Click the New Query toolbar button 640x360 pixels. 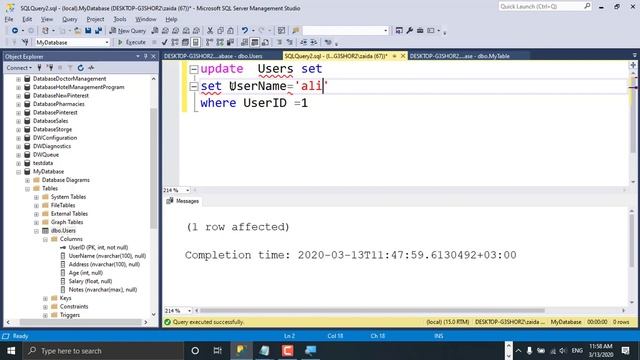click(128, 31)
